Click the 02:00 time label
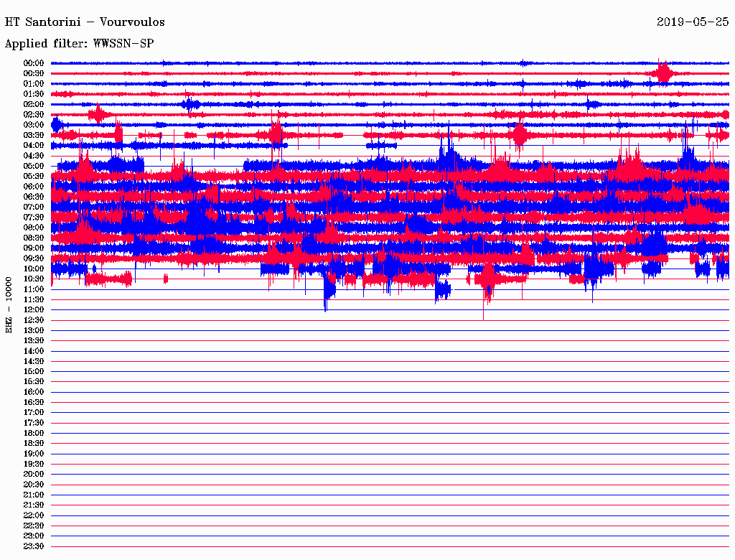 34,104
